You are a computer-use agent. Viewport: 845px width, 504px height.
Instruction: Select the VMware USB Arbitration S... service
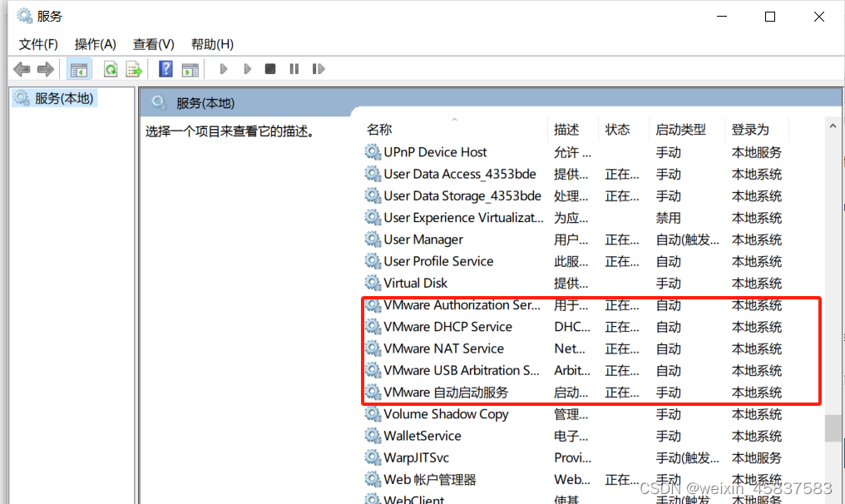462,370
